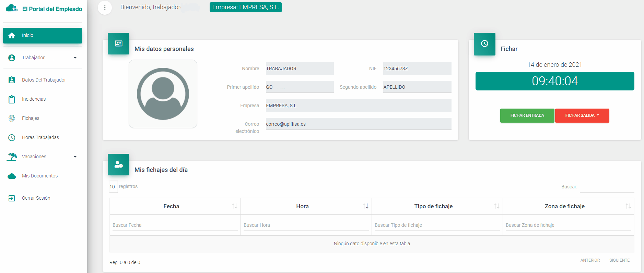Viewport: 644px width, 273px height.
Task: Click the Buscar Zona de fichaje field
Action: 568,225
